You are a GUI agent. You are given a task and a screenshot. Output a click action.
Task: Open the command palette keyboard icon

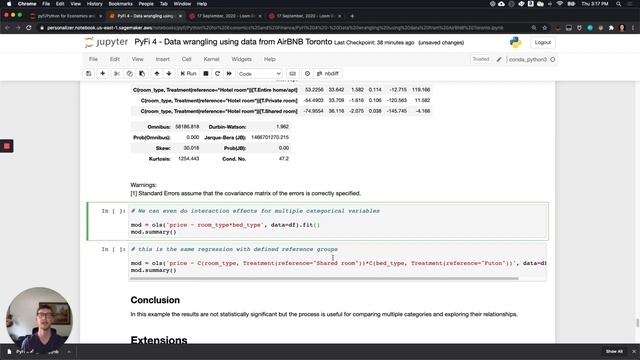[x=292, y=73]
